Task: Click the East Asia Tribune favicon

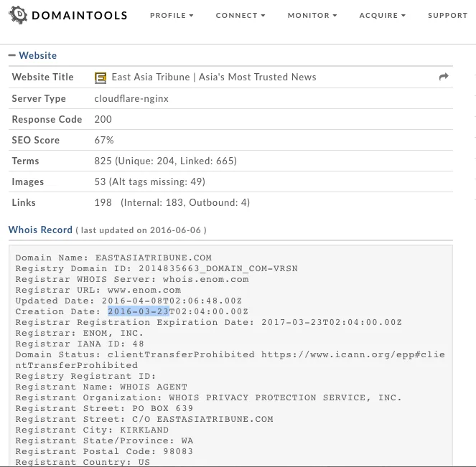Action: click(101, 77)
